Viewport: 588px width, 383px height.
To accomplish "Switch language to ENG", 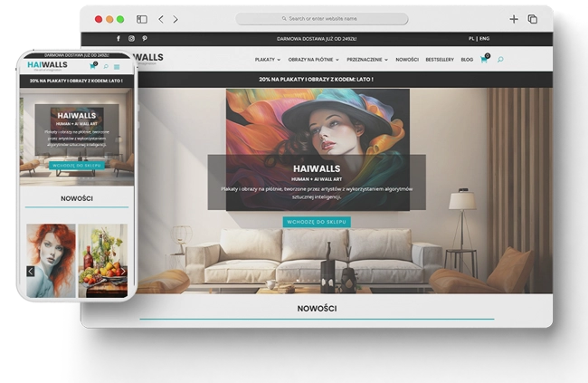I will pos(485,38).
